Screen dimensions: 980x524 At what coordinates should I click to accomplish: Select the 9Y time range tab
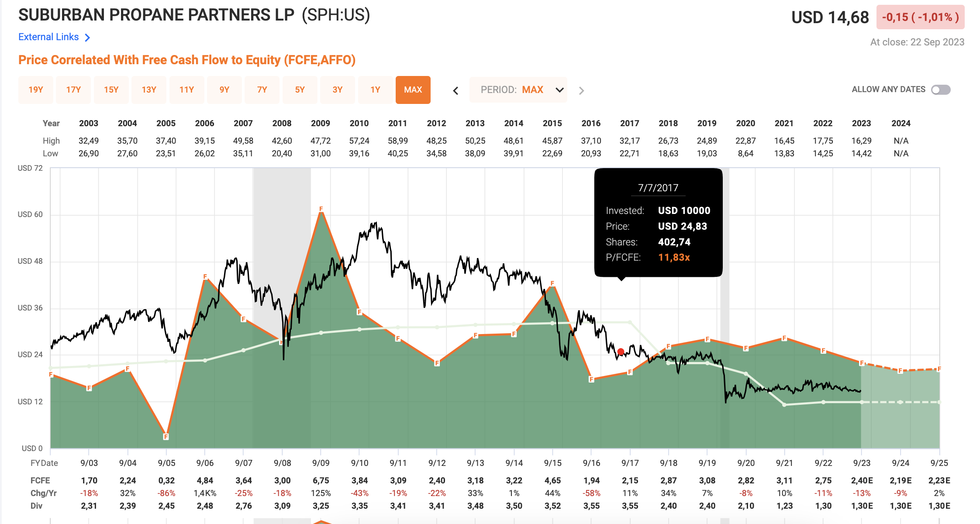(x=224, y=90)
